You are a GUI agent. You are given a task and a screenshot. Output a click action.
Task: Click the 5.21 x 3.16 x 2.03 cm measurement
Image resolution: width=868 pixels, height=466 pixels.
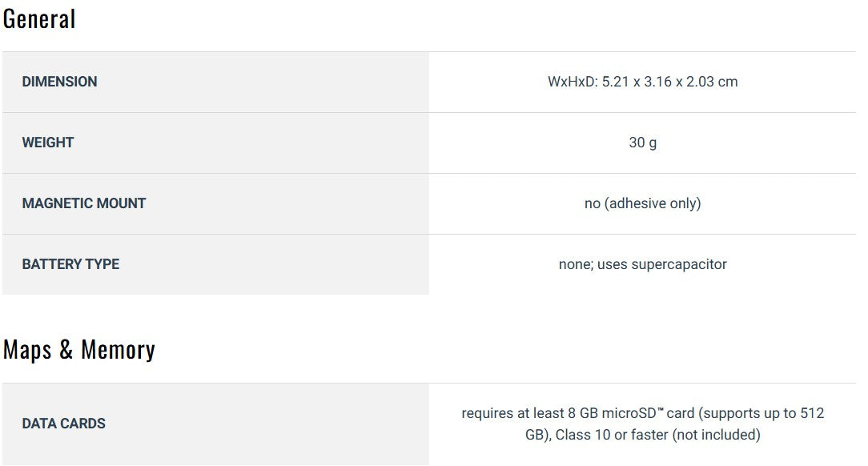[x=673, y=82]
